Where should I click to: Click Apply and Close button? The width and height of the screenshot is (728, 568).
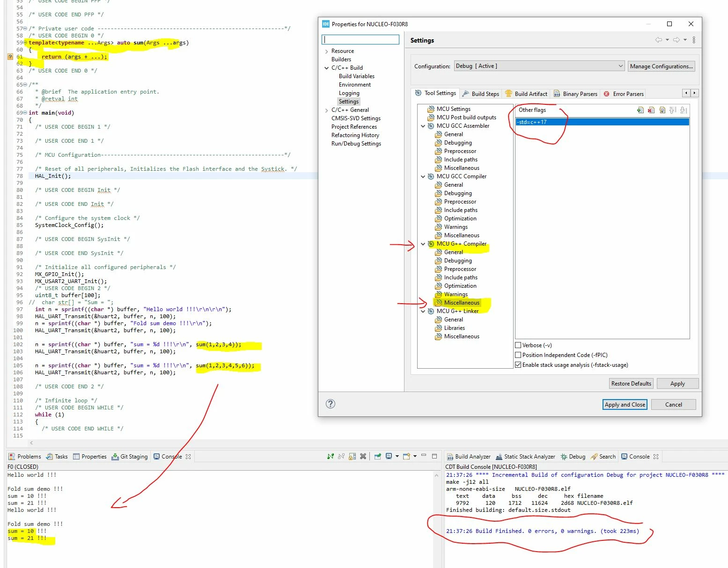point(625,405)
